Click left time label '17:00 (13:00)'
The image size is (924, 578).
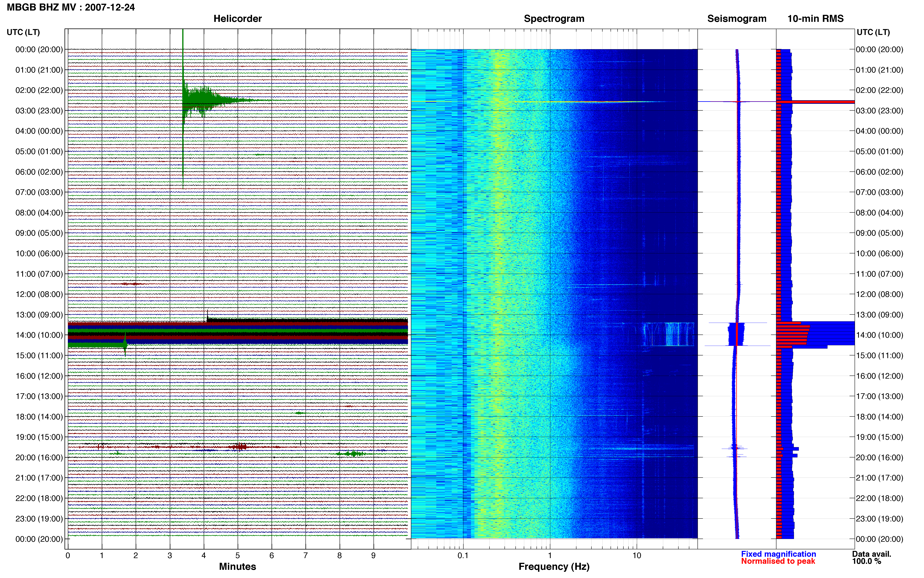[39, 396]
